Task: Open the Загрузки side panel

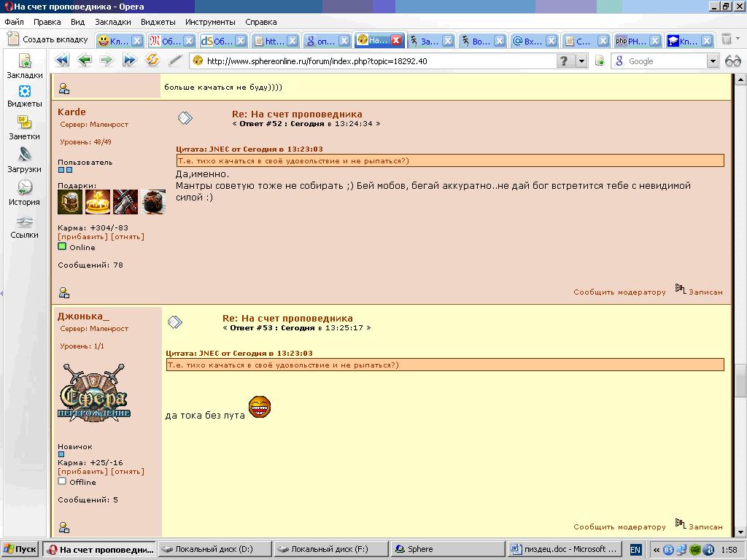Action: (x=25, y=160)
